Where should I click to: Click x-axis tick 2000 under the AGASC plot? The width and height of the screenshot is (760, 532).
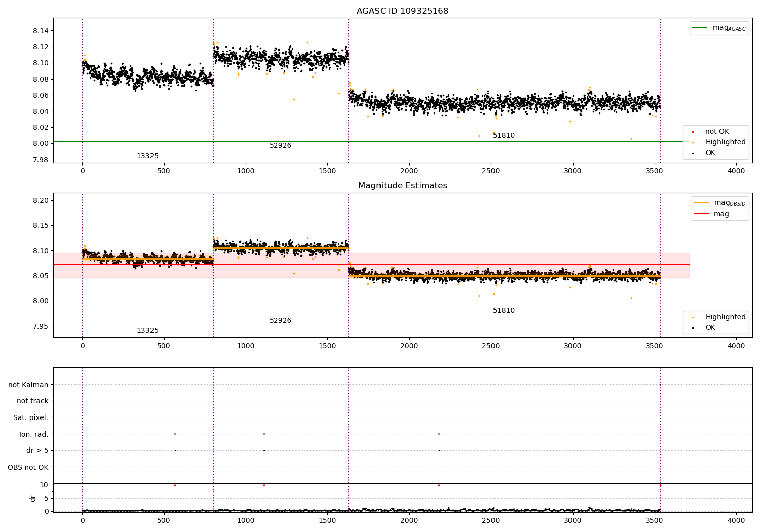coord(409,171)
